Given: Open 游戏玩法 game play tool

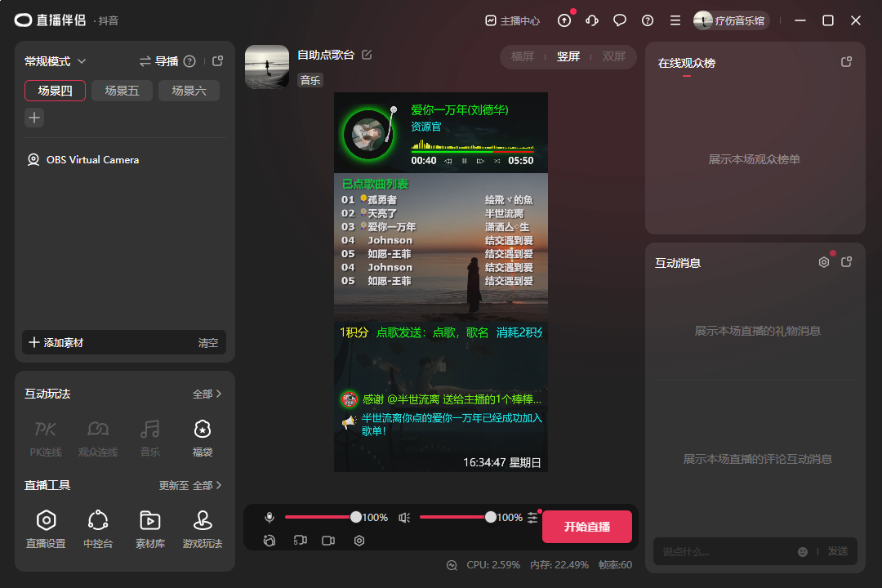Looking at the screenshot, I should (x=202, y=528).
